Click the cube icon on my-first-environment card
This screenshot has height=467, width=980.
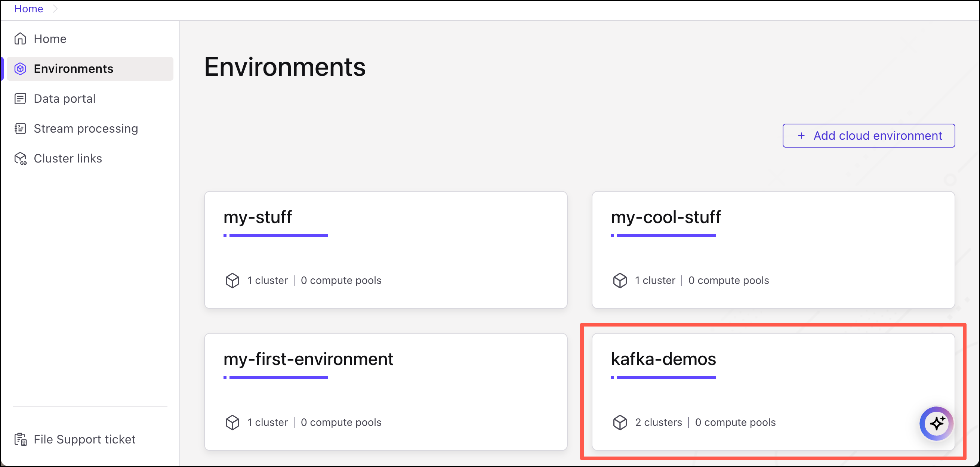(232, 423)
